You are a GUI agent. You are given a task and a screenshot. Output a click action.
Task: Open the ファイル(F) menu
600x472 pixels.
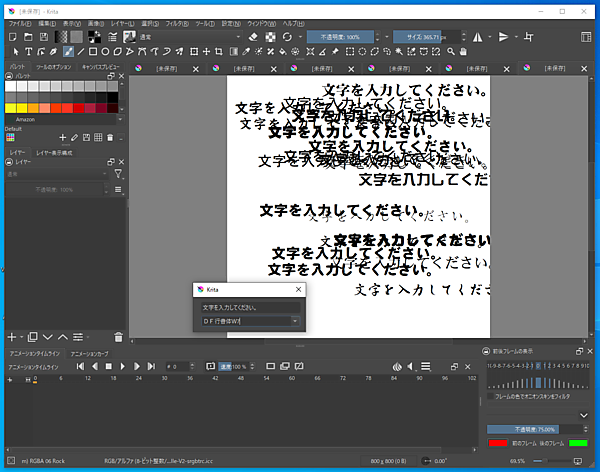(20, 22)
